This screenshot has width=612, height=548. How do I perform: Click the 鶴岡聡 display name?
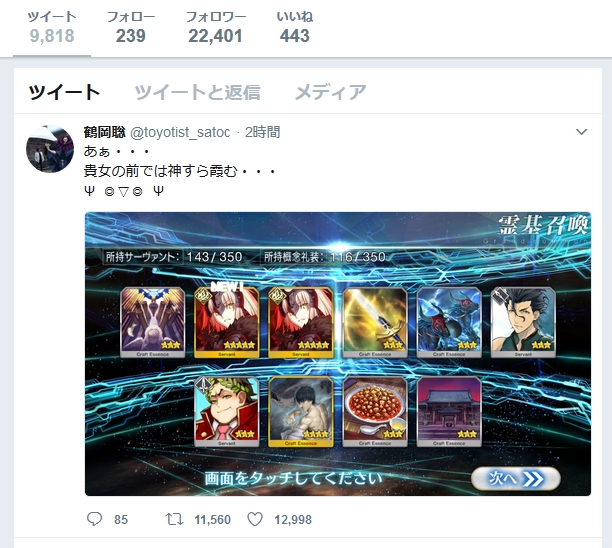pos(104,132)
